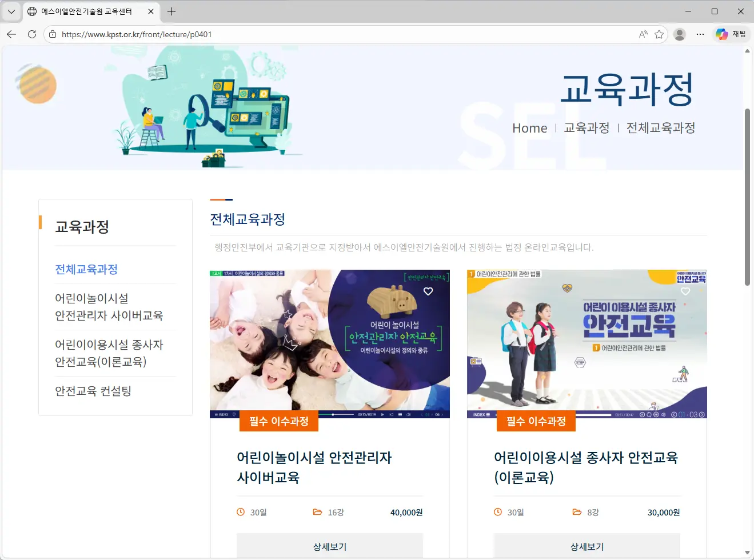The height and width of the screenshot is (560, 754).
Task: Open the browser settings ellipsis menu
Action: tap(700, 34)
